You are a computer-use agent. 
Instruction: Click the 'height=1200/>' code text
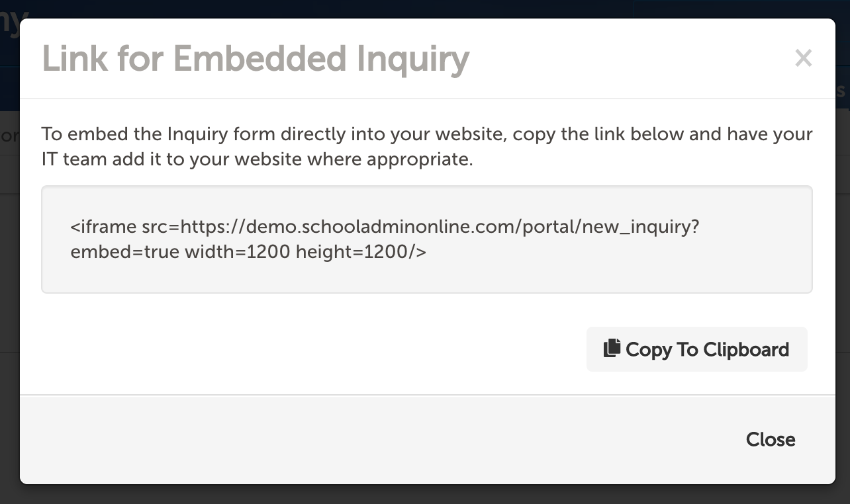coord(361,252)
